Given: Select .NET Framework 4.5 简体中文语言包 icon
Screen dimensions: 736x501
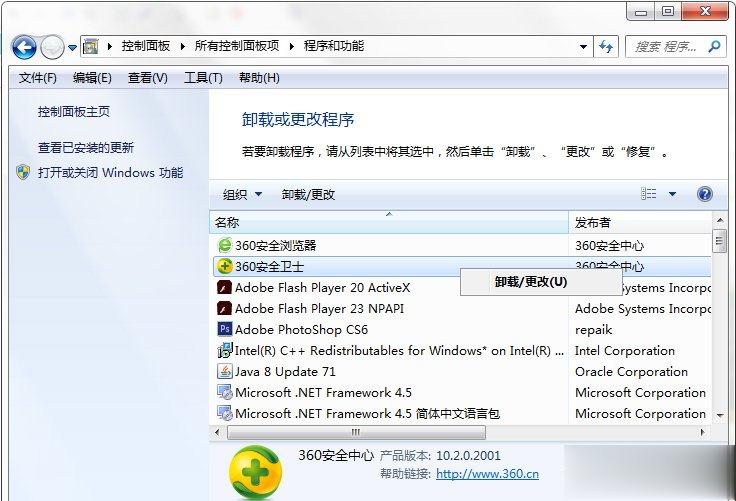Looking at the screenshot, I should (225, 413).
